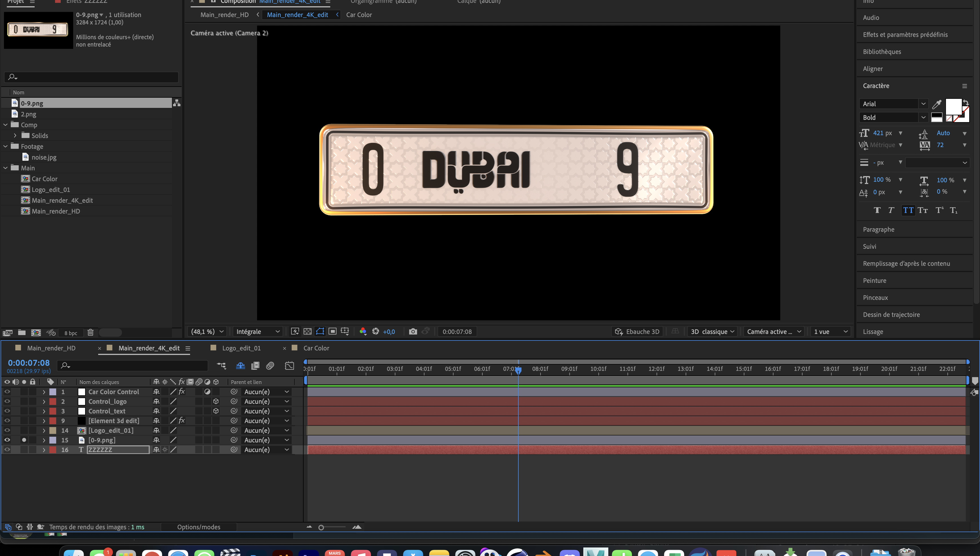Open Car Color in viewer breadcrumb

click(x=359, y=15)
